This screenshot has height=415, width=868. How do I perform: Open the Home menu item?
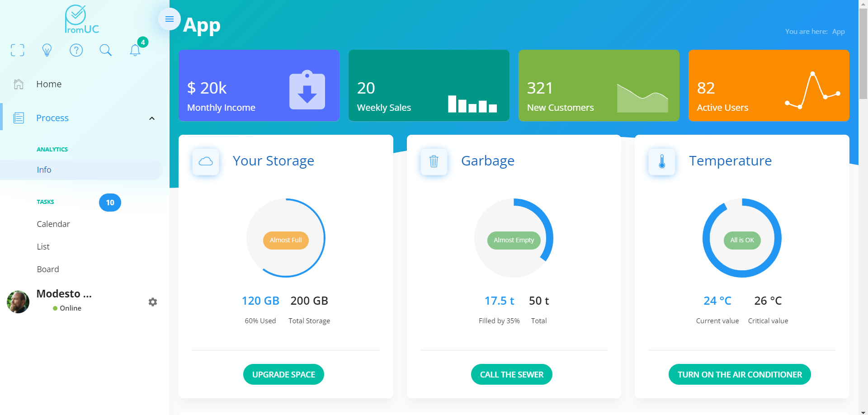click(49, 84)
